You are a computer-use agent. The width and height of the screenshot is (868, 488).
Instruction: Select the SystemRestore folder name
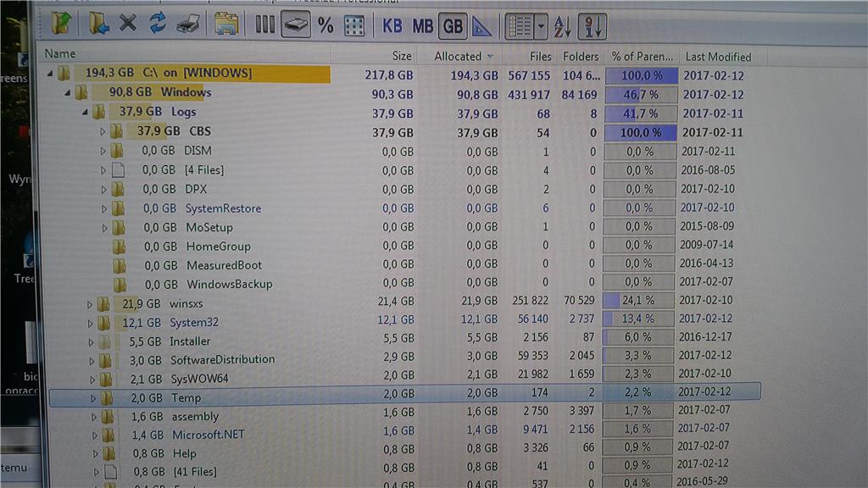[x=223, y=208]
